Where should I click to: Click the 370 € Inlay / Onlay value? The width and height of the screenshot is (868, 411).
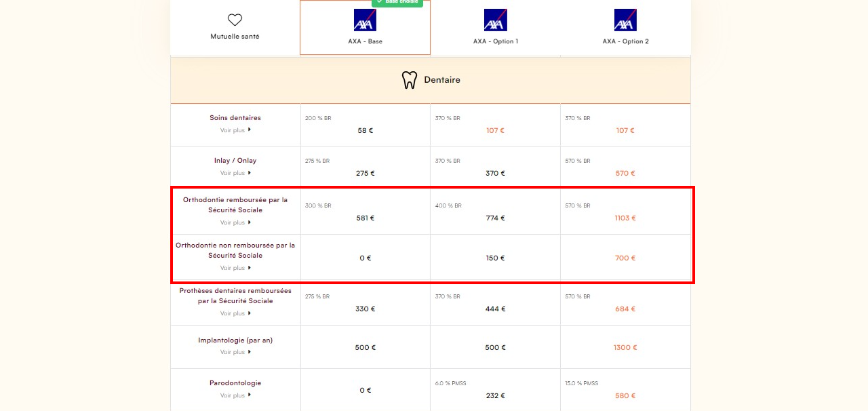(496, 174)
